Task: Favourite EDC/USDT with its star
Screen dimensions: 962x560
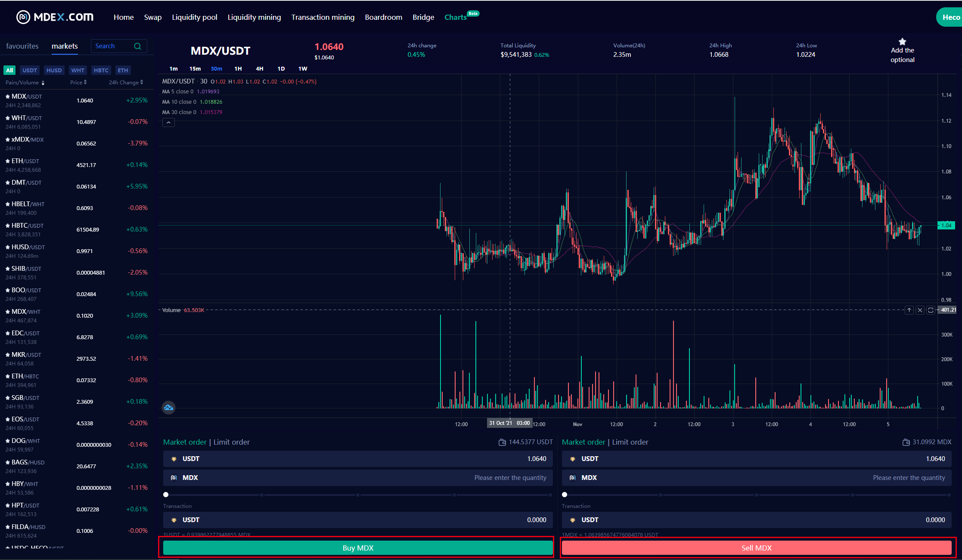Action: click(8, 333)
